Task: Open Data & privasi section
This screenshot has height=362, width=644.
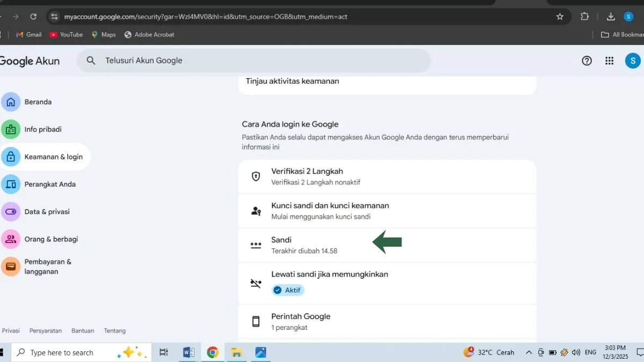Action: (47, 212)
